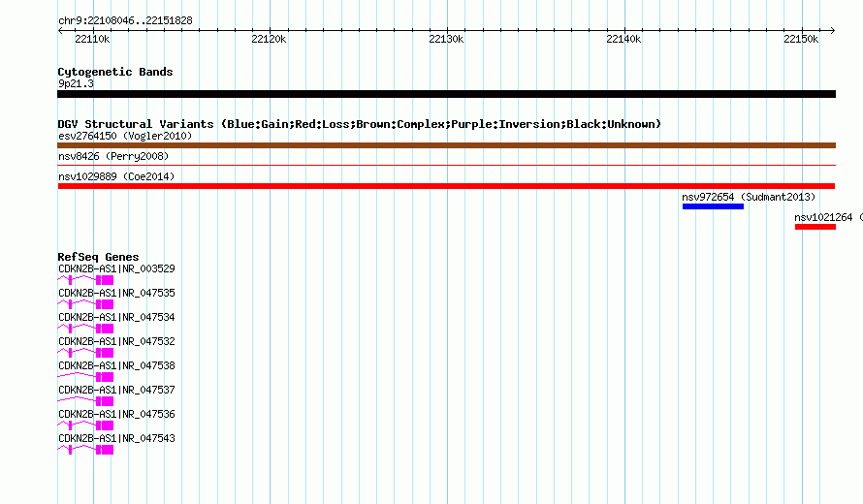This screenshot has width=863, height=504.
Task: Click the magenta NR_047534 gene glyph
Action: (85, 329)
